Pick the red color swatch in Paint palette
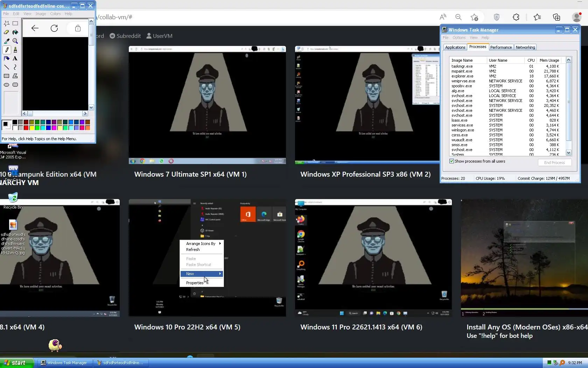The height and width of the screenshot is (368, 588). tap(26, 128)
